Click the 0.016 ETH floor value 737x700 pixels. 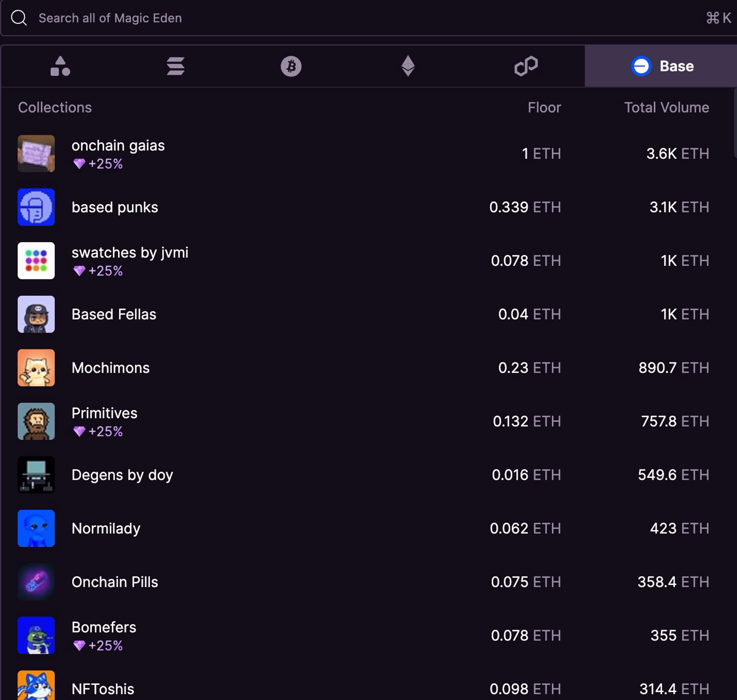point(526,475)
